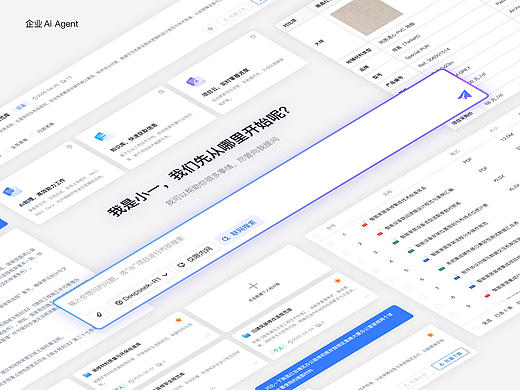This screenshot has width=520, height=390.
Task: Enable the 联网搜索 web search button
Action: point(240,230)
